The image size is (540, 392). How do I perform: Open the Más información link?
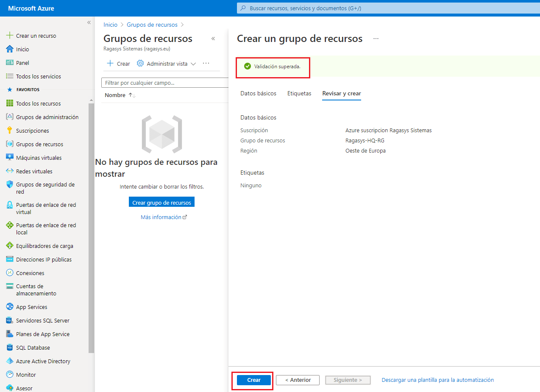point(164,217)
